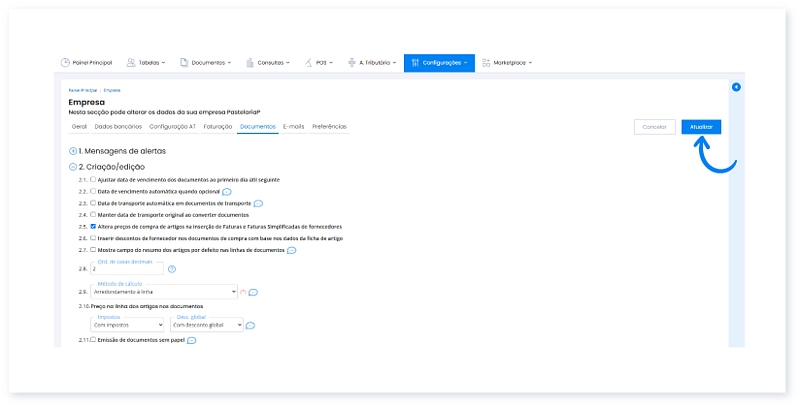Expand the Mensagens de alertas section
Image resolution: width=800 pixels, height=407 pixels.
[73, 150]
